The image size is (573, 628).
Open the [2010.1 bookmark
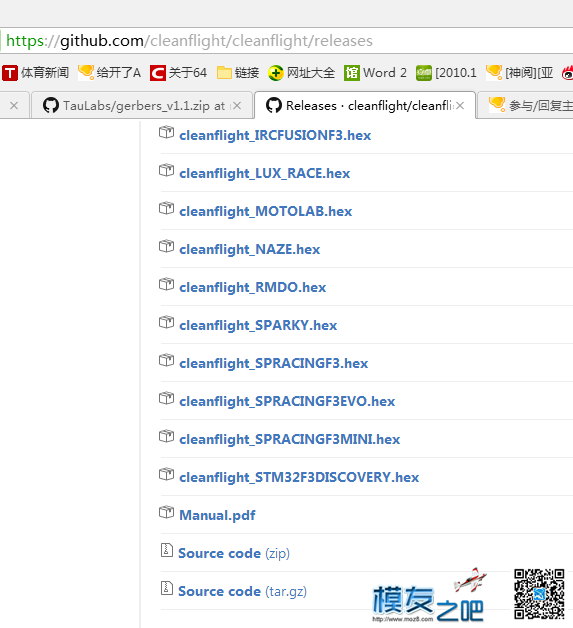(x=446, y=73)
